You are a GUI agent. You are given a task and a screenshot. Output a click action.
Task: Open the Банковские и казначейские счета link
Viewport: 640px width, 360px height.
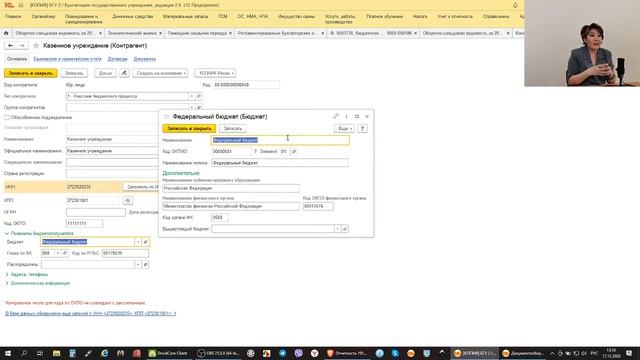click(x=67, y=59)
